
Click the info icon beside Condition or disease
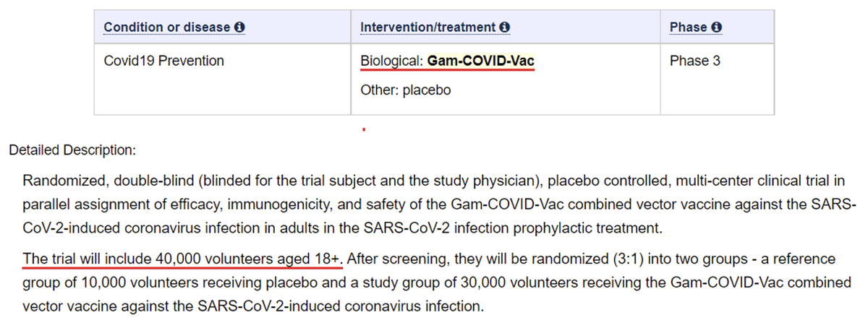(240, 27)
